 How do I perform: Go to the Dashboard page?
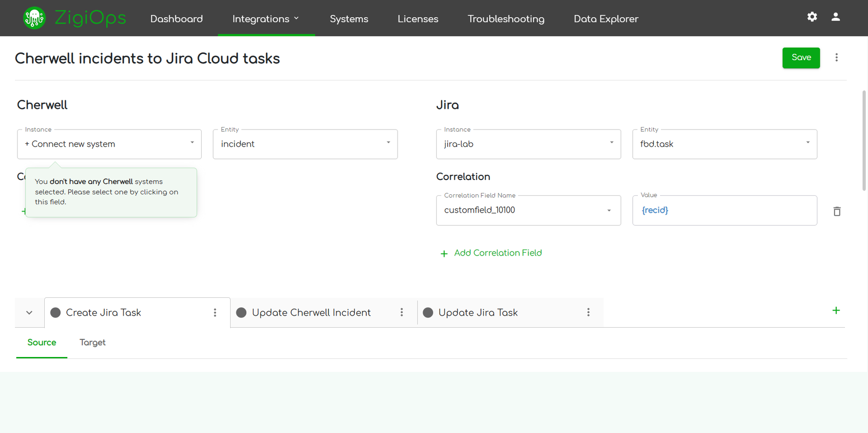(177, 19)
